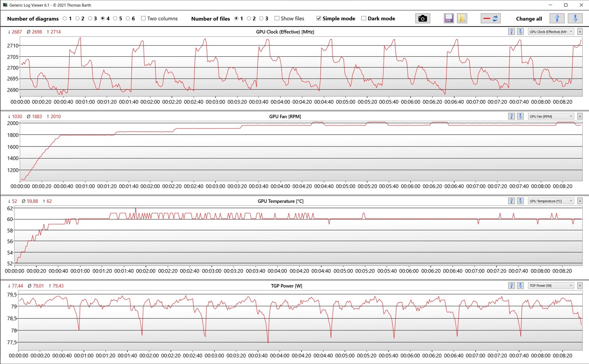Select 1 for number of diagrams
589x364 pixels.
point(65,18)
